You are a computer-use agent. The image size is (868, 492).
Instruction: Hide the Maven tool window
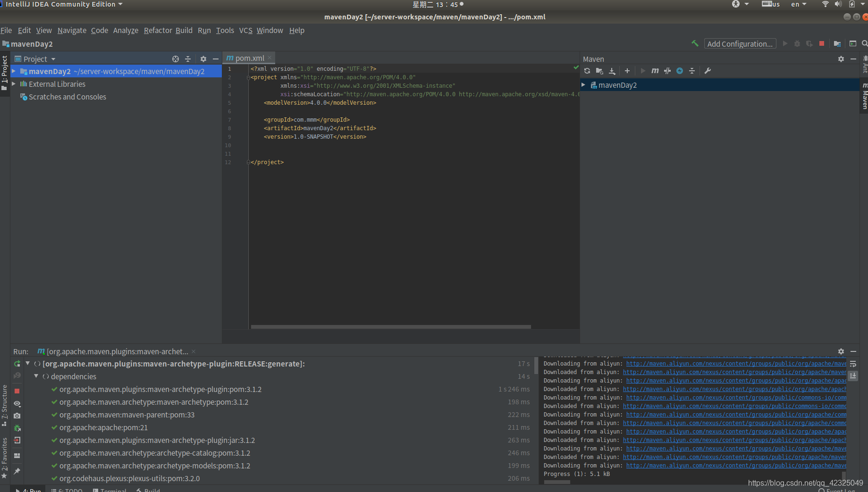[x=853, y=59]
